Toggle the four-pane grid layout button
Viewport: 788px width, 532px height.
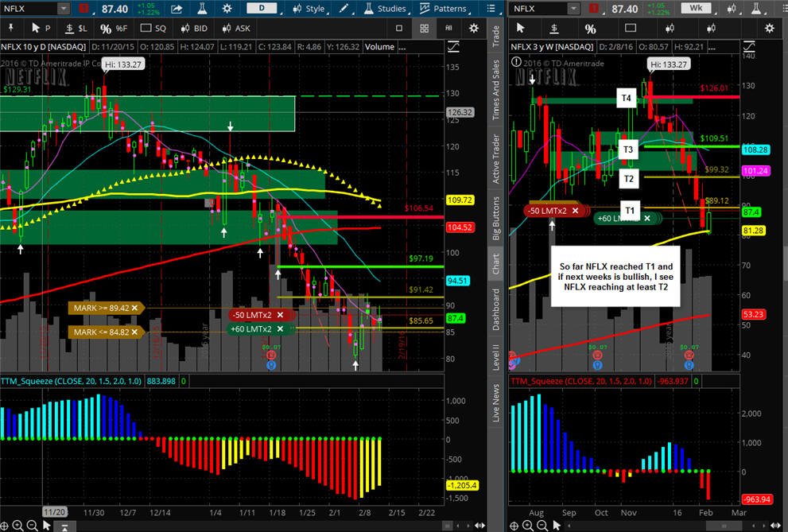point(424,28)
